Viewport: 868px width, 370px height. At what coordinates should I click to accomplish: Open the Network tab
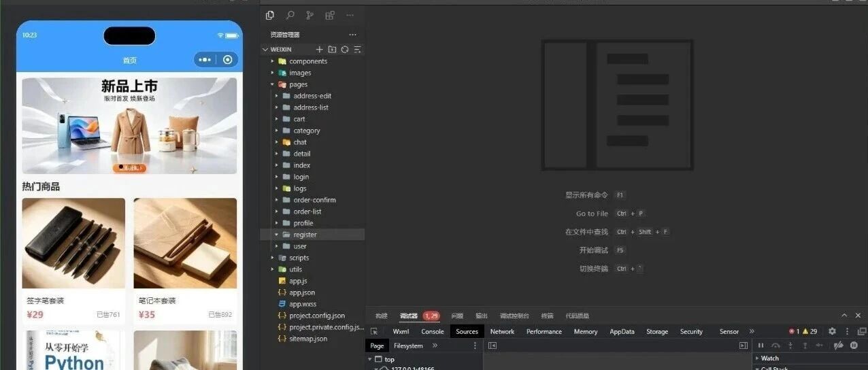click(502, 331)
